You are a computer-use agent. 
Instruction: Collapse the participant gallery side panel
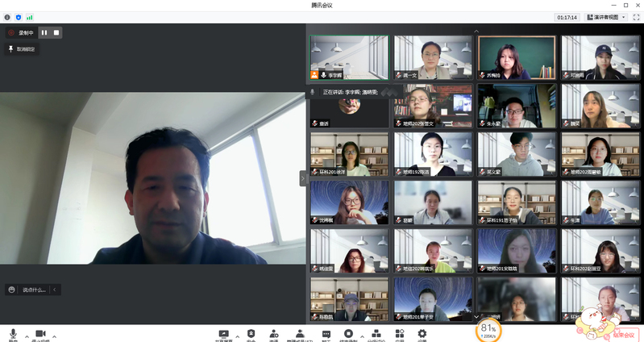[x=303, y=178]
